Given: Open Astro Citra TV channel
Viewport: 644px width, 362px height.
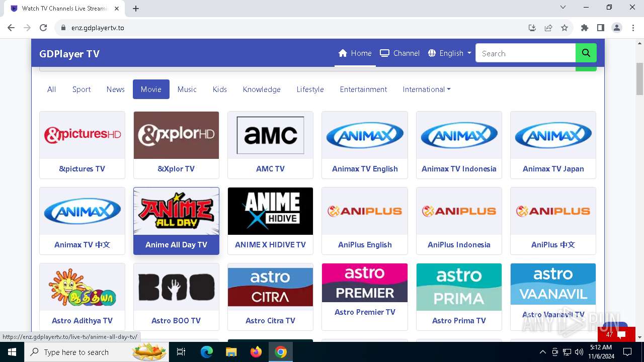Looking at the screenshot, I should pyautogui.click(x=270, y=297).
